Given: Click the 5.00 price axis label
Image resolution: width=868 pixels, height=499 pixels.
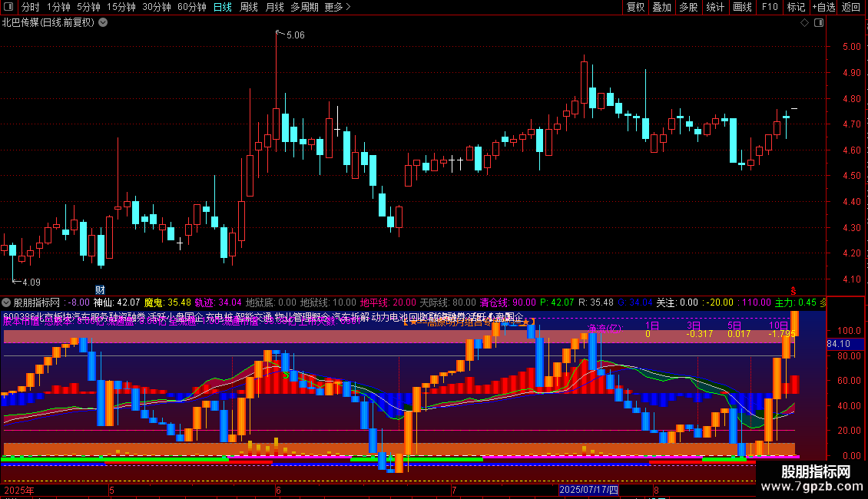Looking at the screenshot, I should pyautogui.click(x=852, y=47).
